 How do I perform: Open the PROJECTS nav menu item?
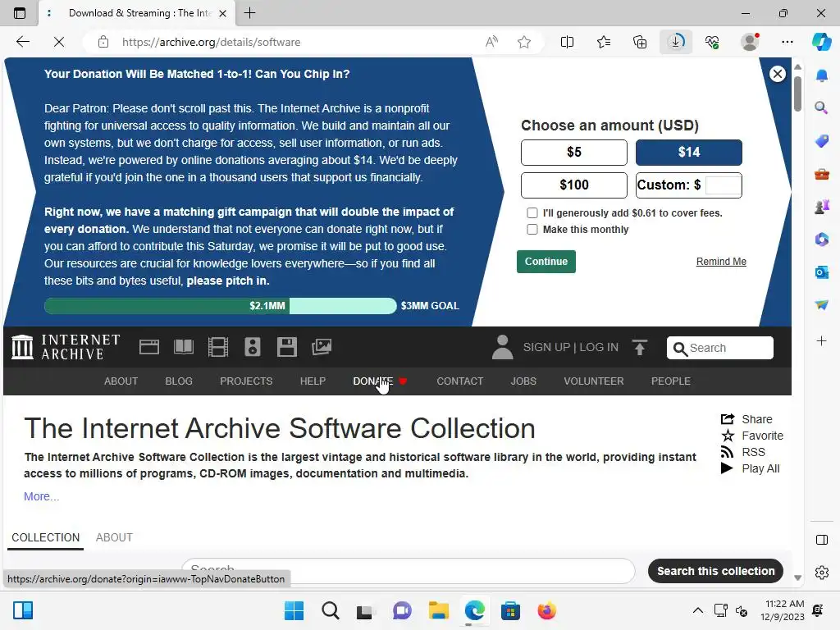[246, 381]
